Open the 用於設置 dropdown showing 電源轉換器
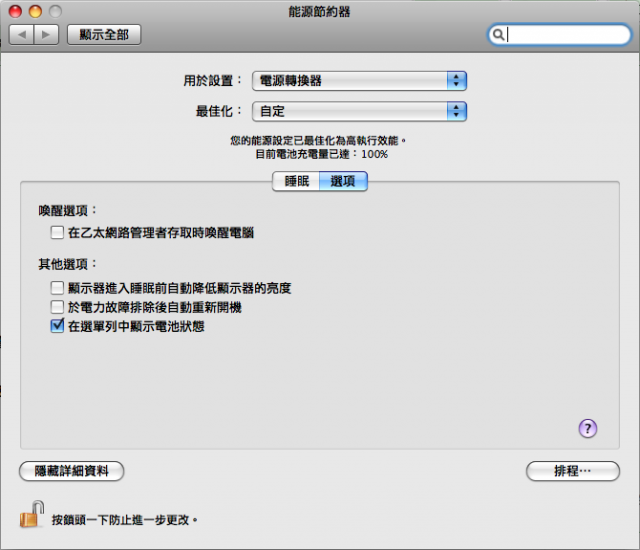The height and width of the screenshot is (550, 640). [x=359, y=81]
